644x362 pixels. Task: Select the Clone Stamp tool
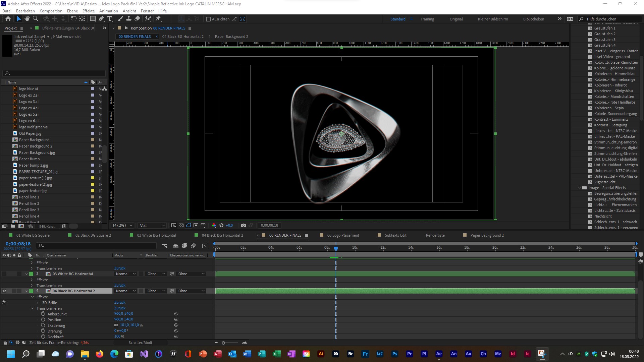pyautogui.click(x=128, y=19)
